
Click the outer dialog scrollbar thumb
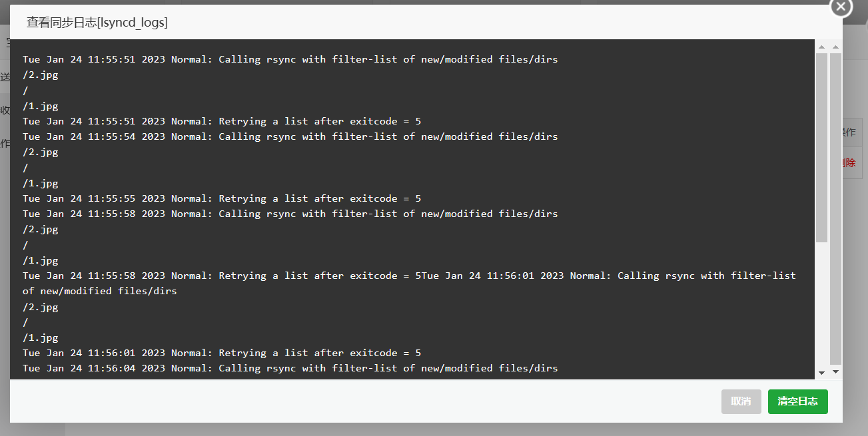(835, 209)
